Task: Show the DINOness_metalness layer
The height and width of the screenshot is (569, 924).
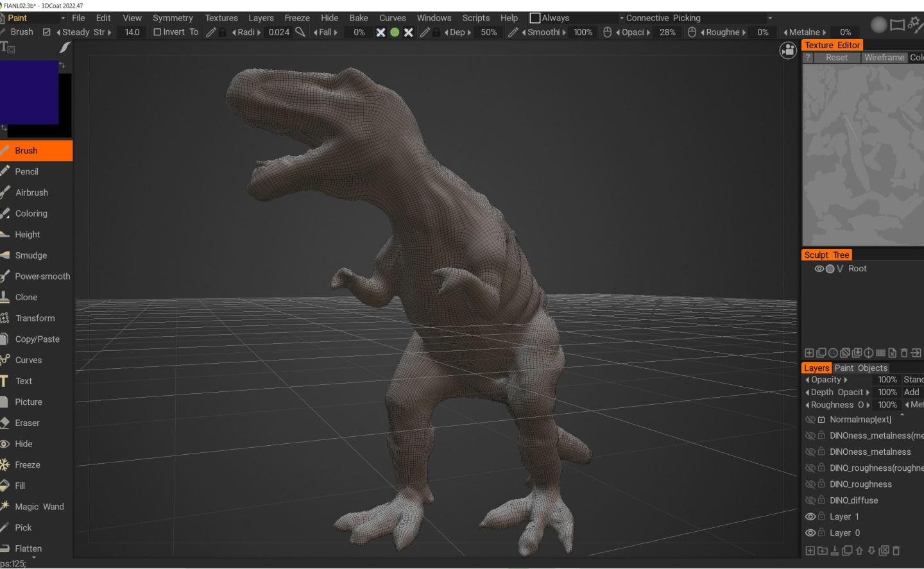Action: coord(810,452)
